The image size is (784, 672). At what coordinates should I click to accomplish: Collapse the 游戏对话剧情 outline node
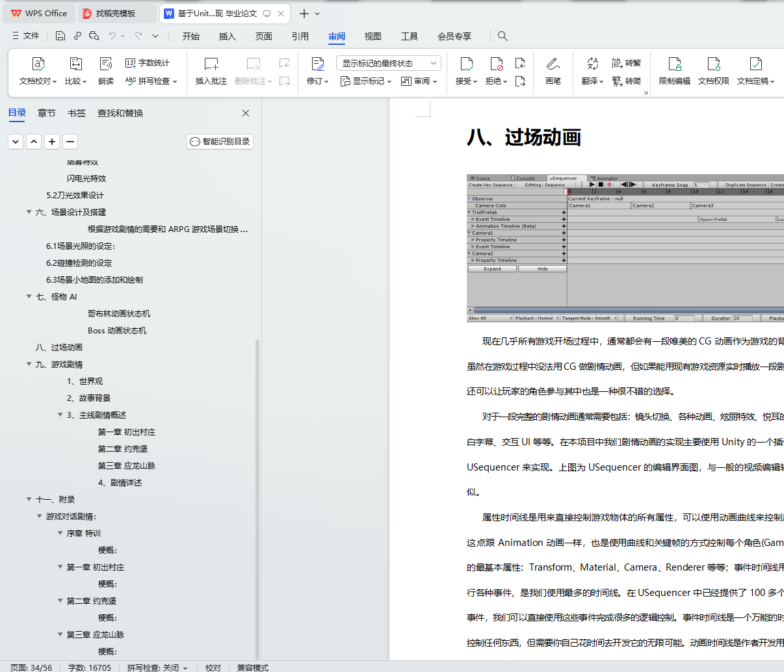(x=39, y=516)
